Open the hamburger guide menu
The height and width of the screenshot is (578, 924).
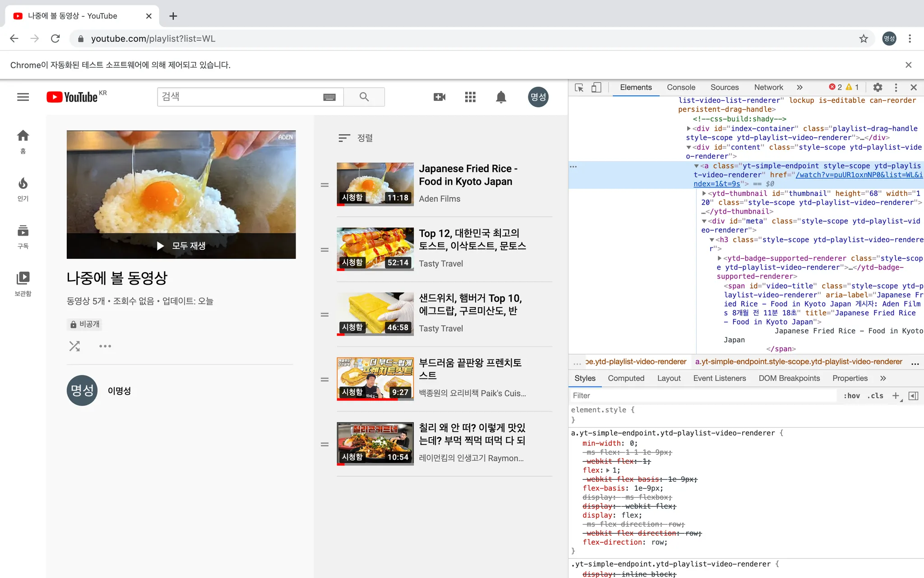tap(23, 97)
